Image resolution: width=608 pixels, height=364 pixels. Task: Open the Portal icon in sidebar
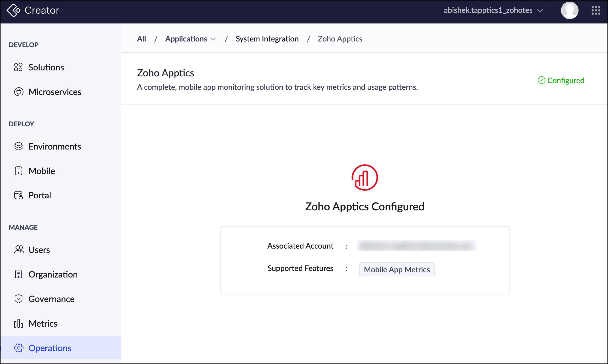coord(19,195)
